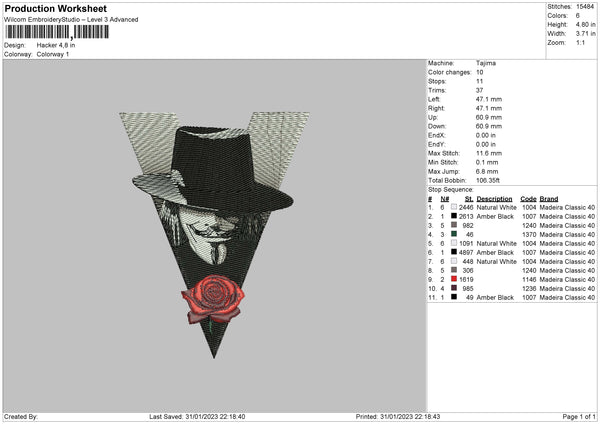
Task: Click the Brand column header
Action: click(549, 199)
